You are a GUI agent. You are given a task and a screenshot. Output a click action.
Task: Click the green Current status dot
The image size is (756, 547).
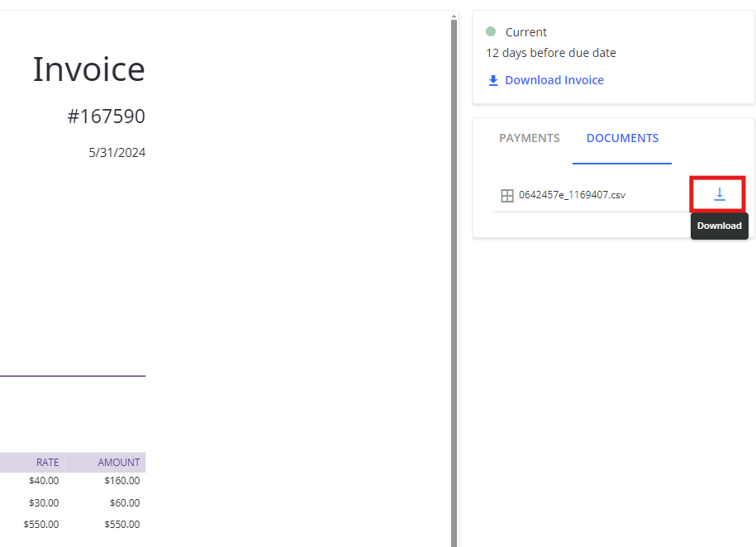[492, 31]
